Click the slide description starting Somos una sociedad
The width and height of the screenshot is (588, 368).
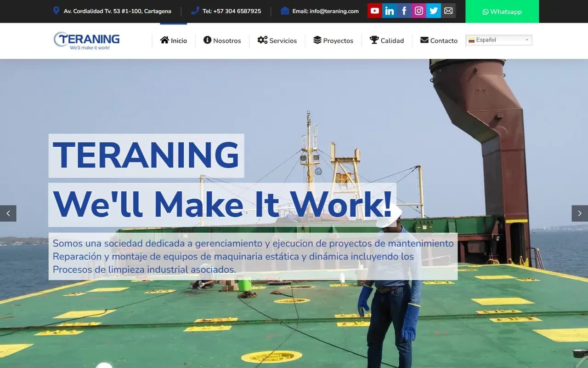pyautogui.click(x=253, y=256)
